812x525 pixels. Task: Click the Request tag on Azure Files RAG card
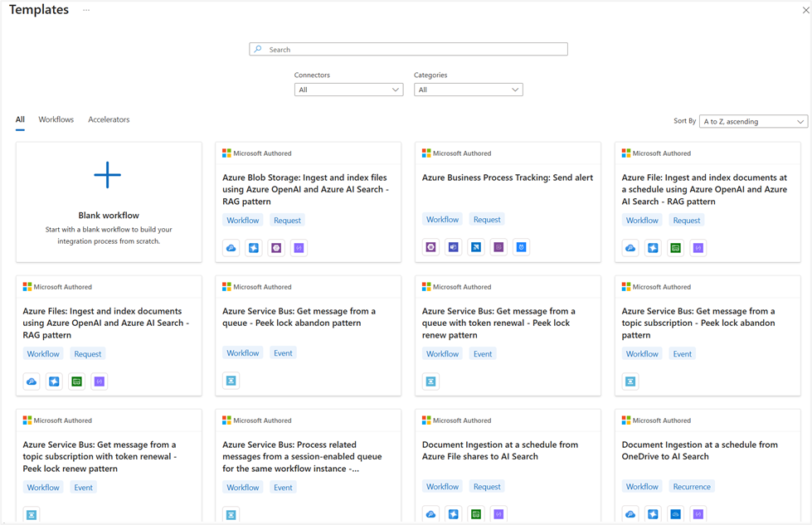(x=88, y=353)
